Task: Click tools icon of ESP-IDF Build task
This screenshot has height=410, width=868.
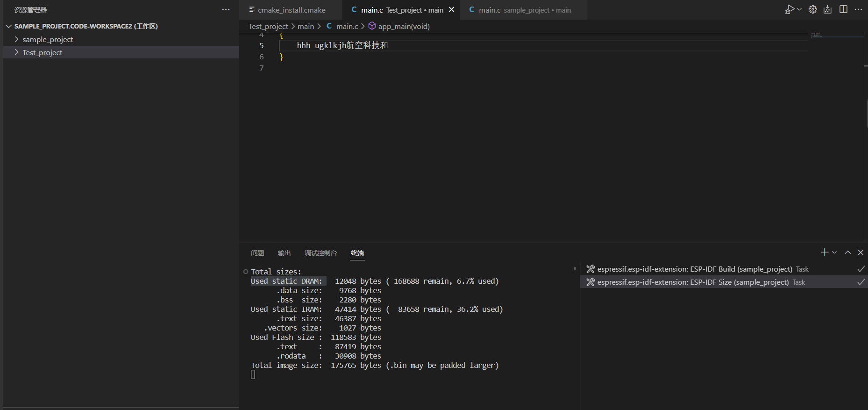Action: pyautogui.click(x=591, y=269)
